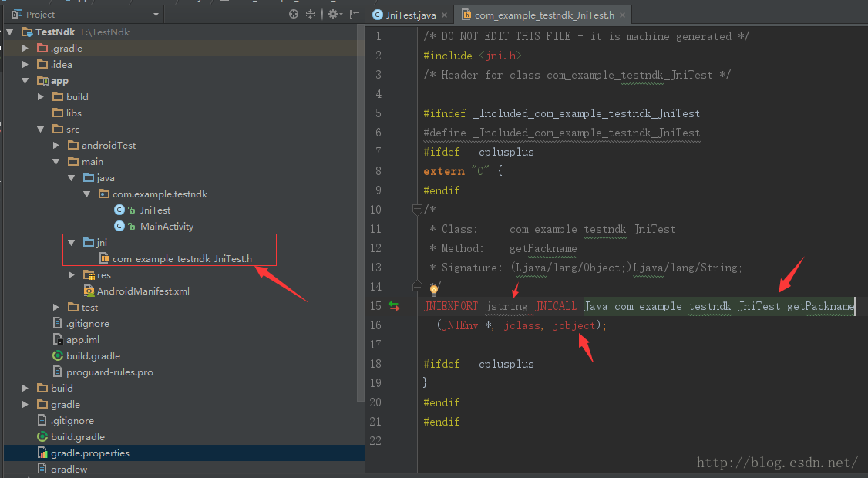
Task: Hide the Project tool window
Action: click(353, 15)
